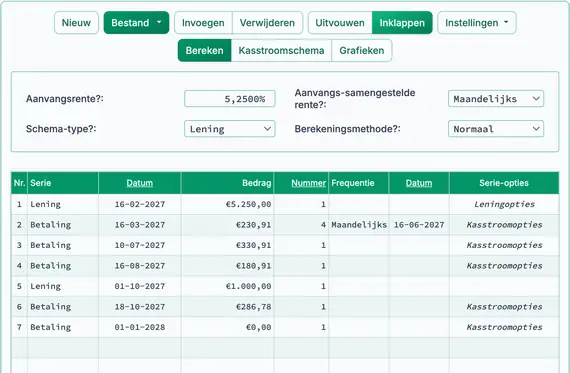Select the date 16-02-2027 cell
Screen dimensions: 570x373
(x=140, y=204)
